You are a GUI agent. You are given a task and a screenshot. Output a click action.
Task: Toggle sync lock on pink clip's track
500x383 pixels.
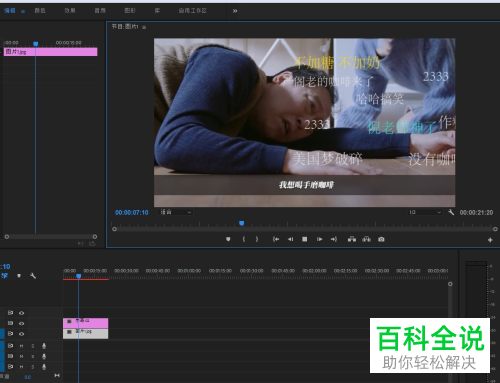pos(10,323)
